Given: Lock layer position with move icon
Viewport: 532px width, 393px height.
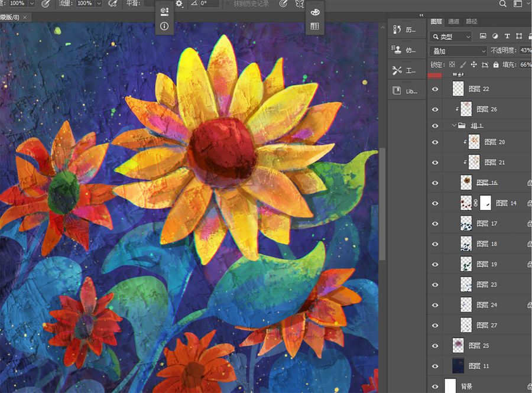Looking at the screenshot, I should 473,64.
